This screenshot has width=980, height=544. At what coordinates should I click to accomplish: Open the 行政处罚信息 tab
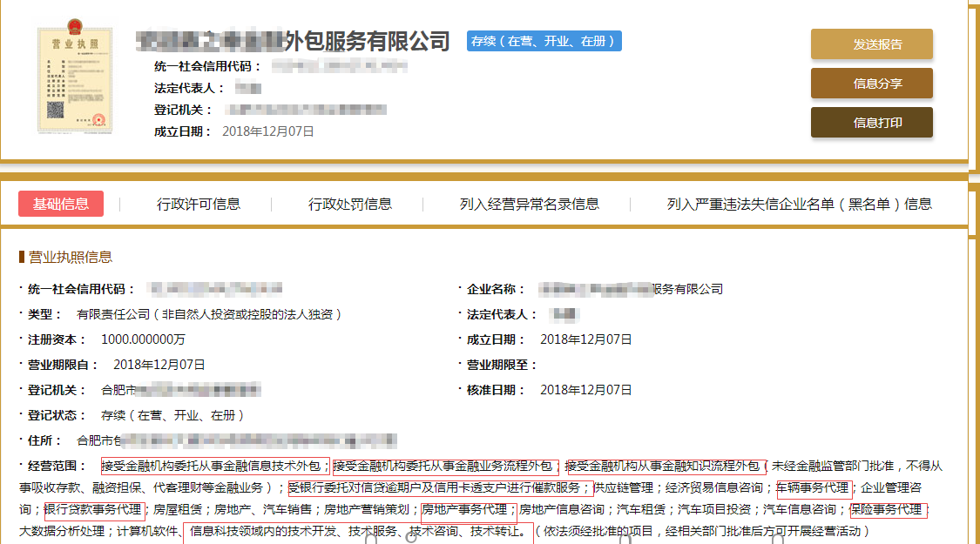[350, 205]
